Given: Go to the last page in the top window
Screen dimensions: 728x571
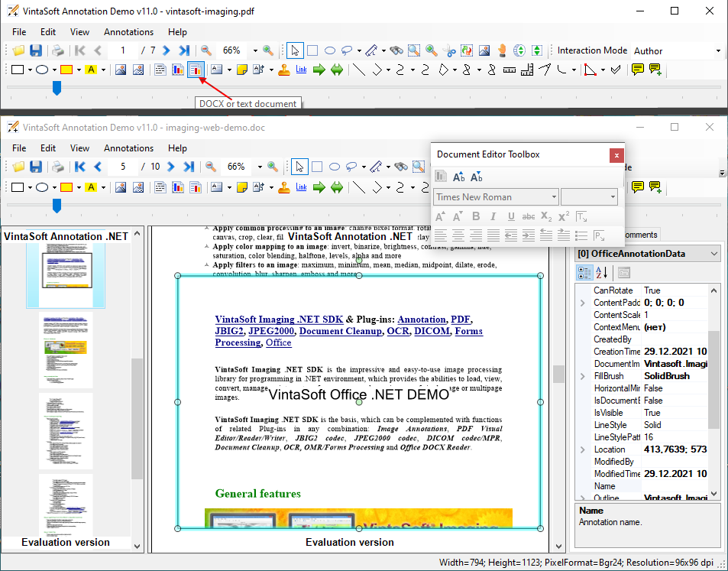Looking at the screenshot, I should (x=184, y=50).
